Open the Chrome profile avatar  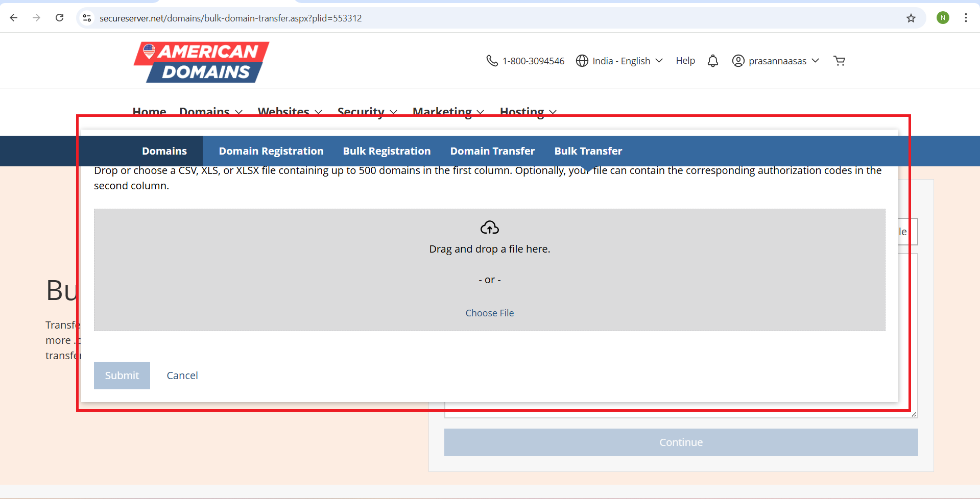(943, 18)
